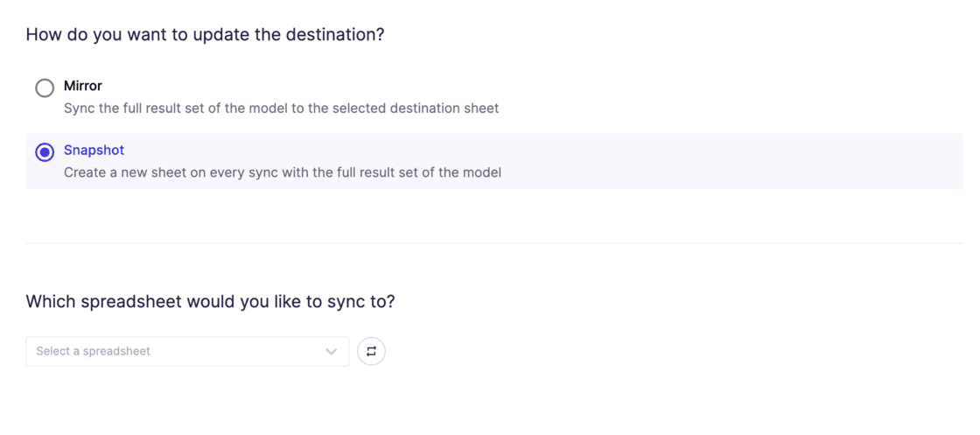Click the 'Select a spreadsheet' placeholder text
Screen dimensions: 980x435
93,351
